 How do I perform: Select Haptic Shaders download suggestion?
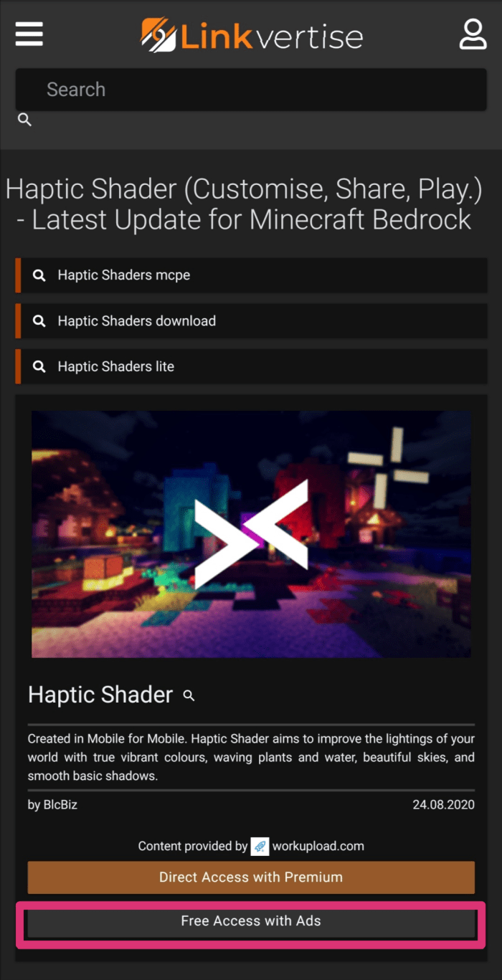pos(251,321)
